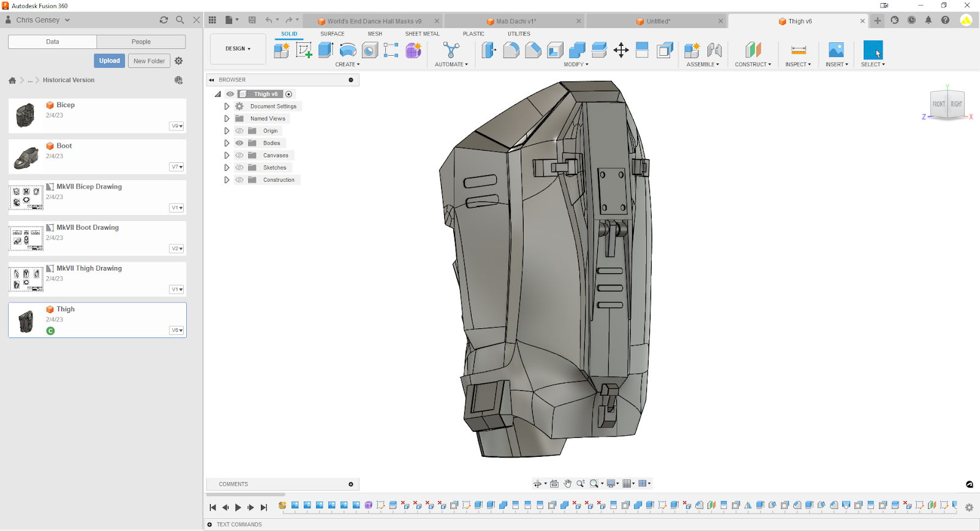Expand the Named Views node

point(227,119)
